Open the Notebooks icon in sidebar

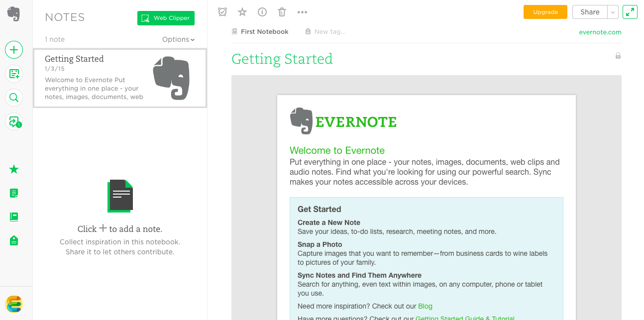[14, 217]
